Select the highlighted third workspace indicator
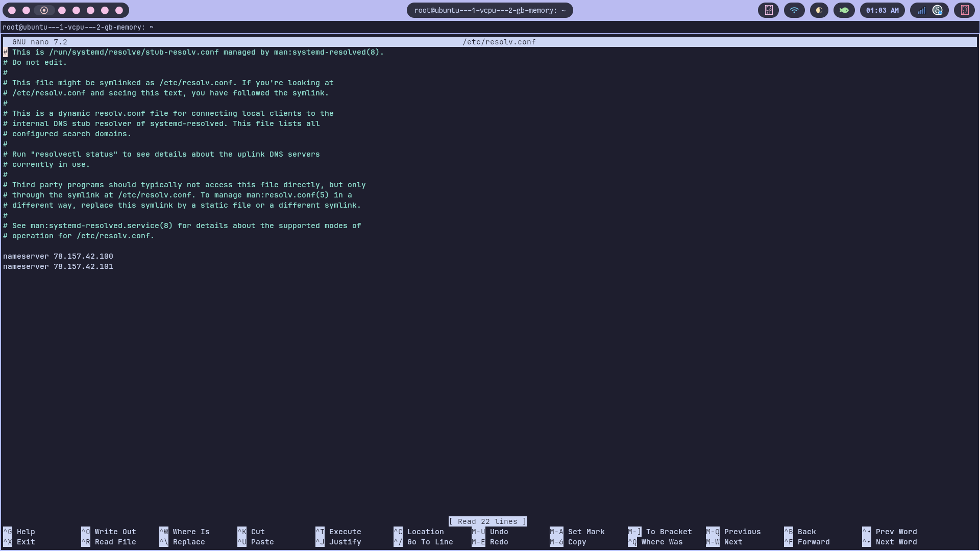This screenshot has height=551, width=980. 44,10
